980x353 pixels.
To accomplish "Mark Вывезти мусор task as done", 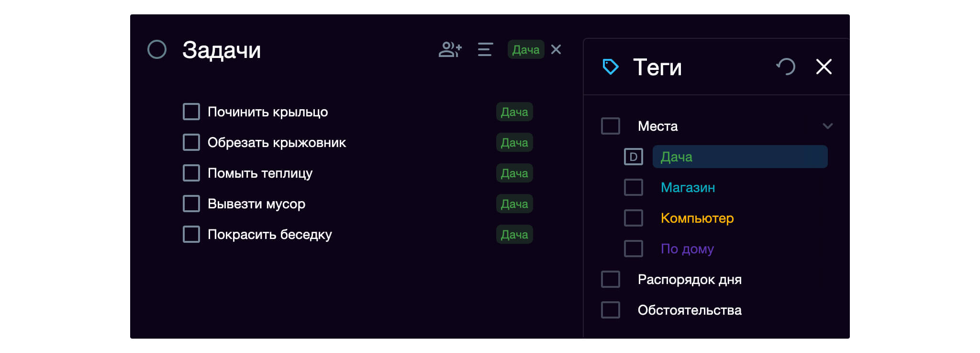I will point(191,204).
